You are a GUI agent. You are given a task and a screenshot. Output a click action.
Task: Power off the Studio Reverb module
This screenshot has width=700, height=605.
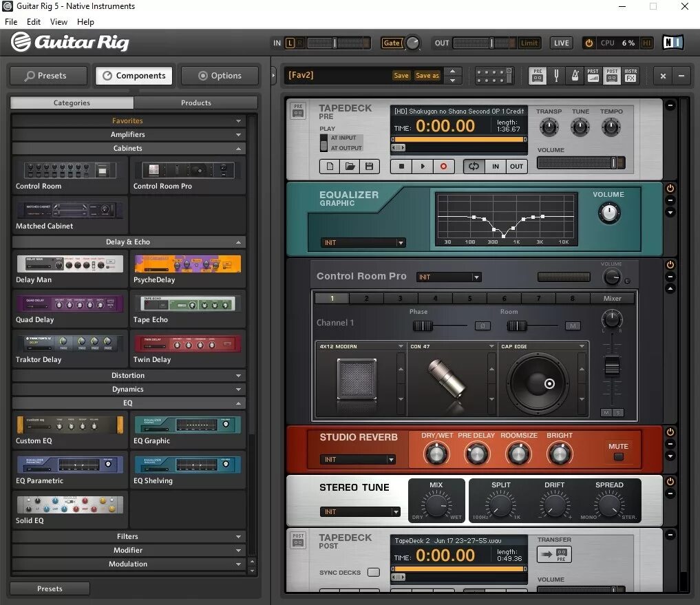point(670,432)
